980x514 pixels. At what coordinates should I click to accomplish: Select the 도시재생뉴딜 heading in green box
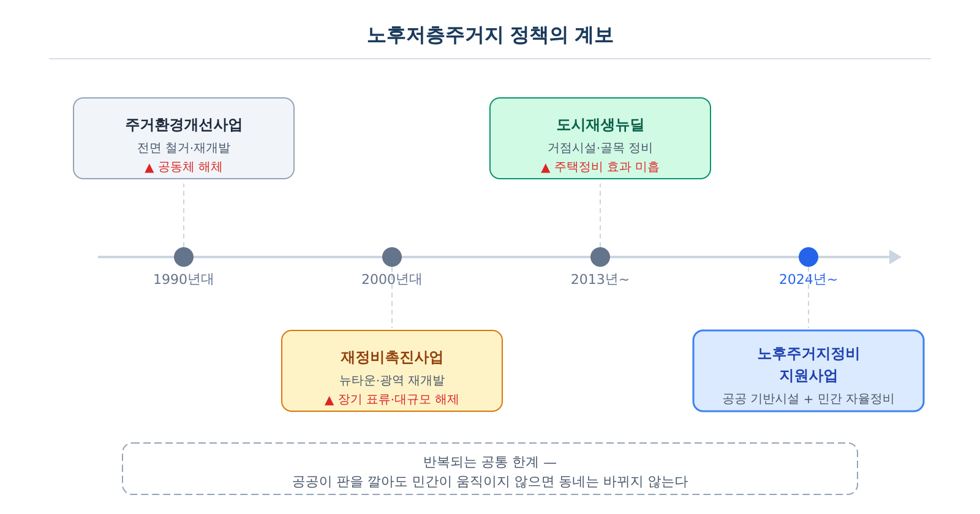(600, 125)
